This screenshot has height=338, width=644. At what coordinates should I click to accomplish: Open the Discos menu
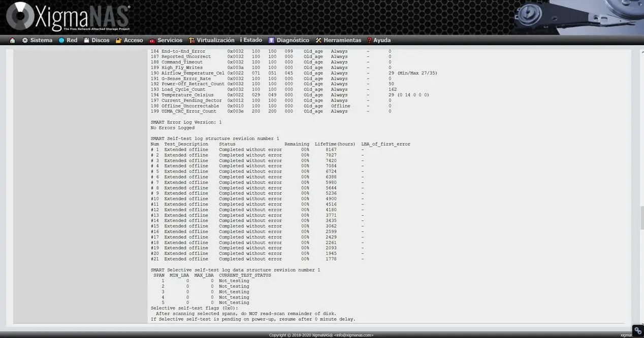coord(96,40)
